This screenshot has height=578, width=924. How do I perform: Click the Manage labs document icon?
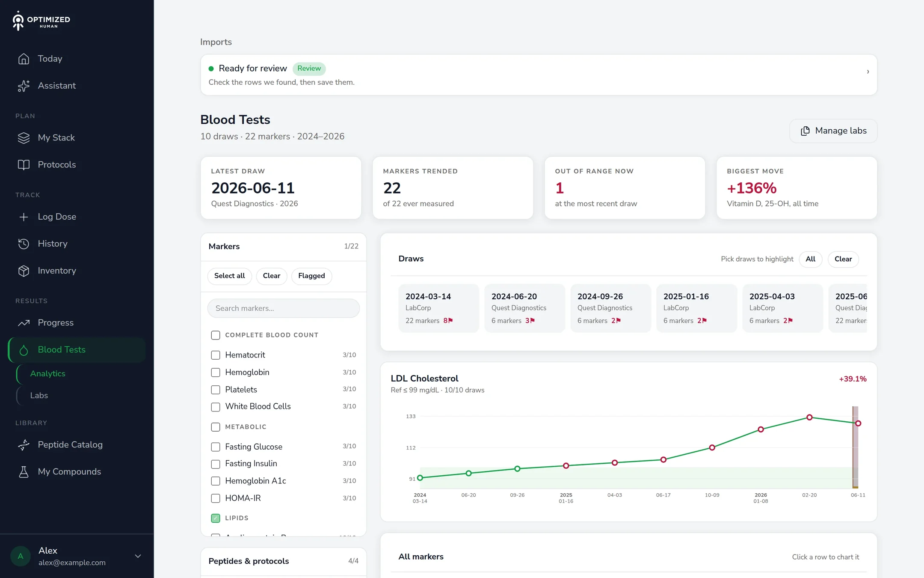click(x=805, y=131)
